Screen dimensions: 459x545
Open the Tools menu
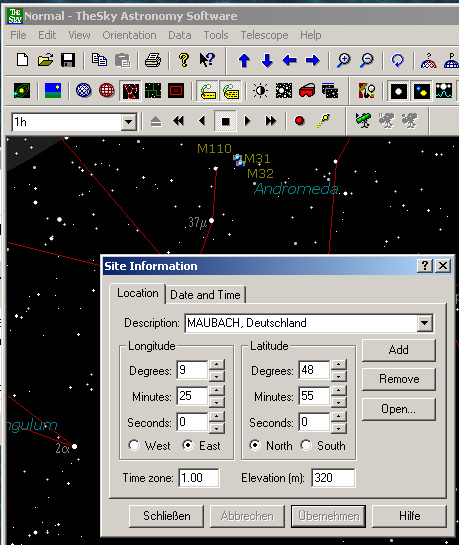point(216,35)
